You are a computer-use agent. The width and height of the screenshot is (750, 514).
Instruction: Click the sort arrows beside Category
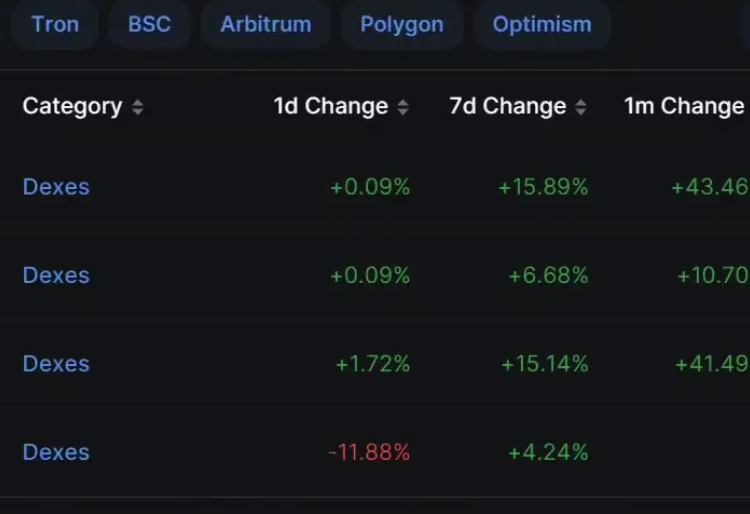pyautogui.click(x=137, y=107)
